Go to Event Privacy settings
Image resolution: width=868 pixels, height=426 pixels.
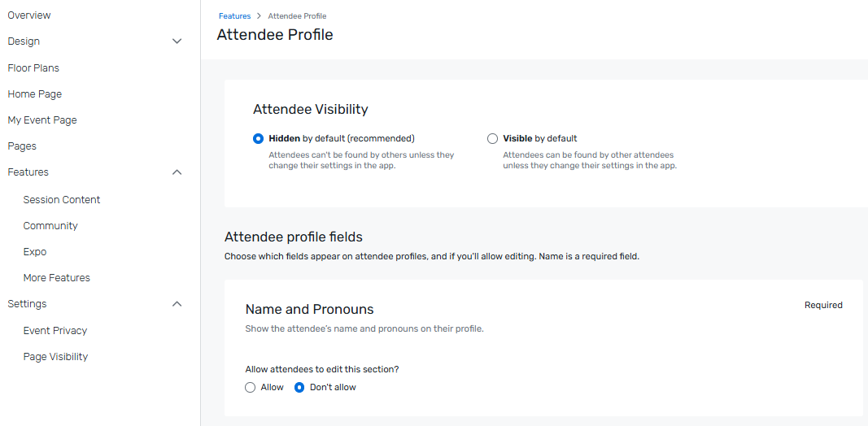[55, 331]
